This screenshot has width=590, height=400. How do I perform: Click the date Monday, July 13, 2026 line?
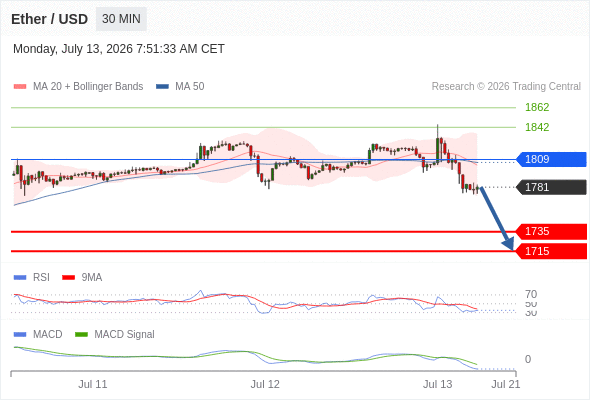pyautogui.click(x=119, y=49)
